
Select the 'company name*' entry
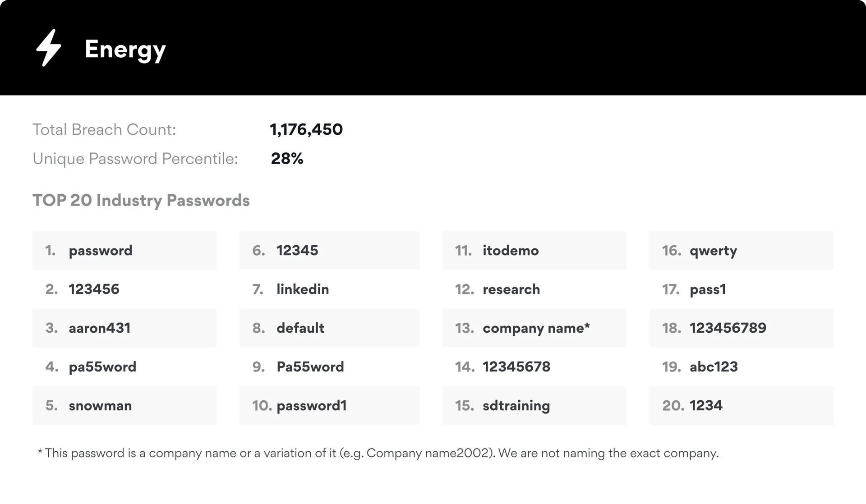tap(536, 328)
